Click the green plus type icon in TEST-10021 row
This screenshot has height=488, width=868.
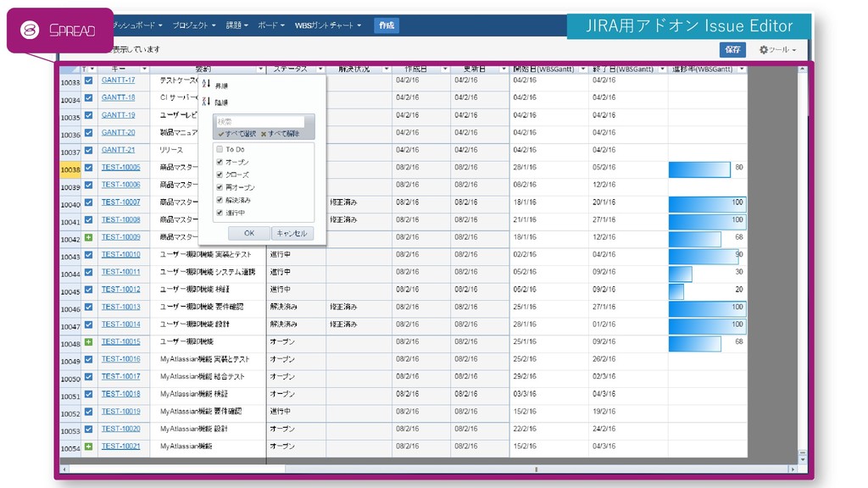[88, 446]
